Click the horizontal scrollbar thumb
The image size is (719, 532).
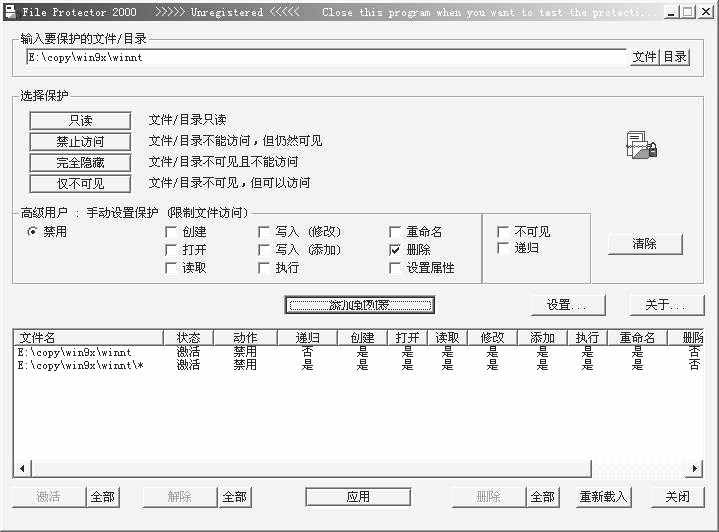311,469
